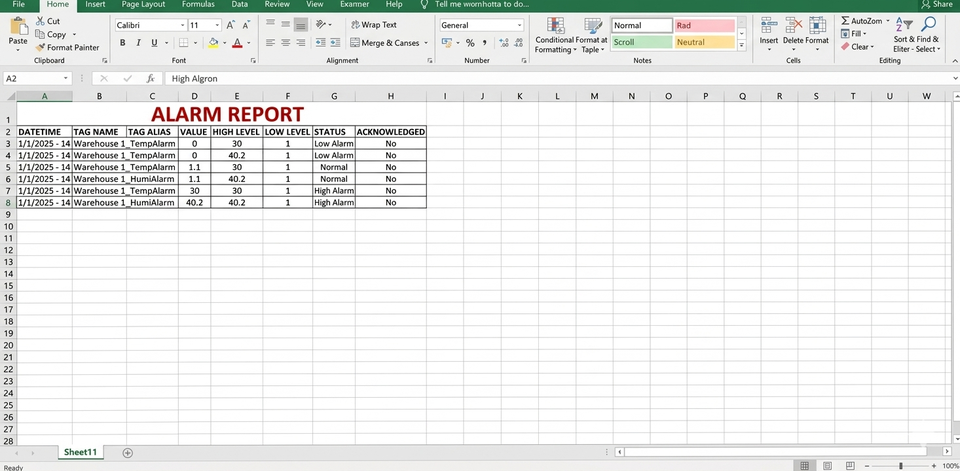Screen dimensions: 960x471
Task: Align text right
Action: pyautogui.click(x=301, y=43)
